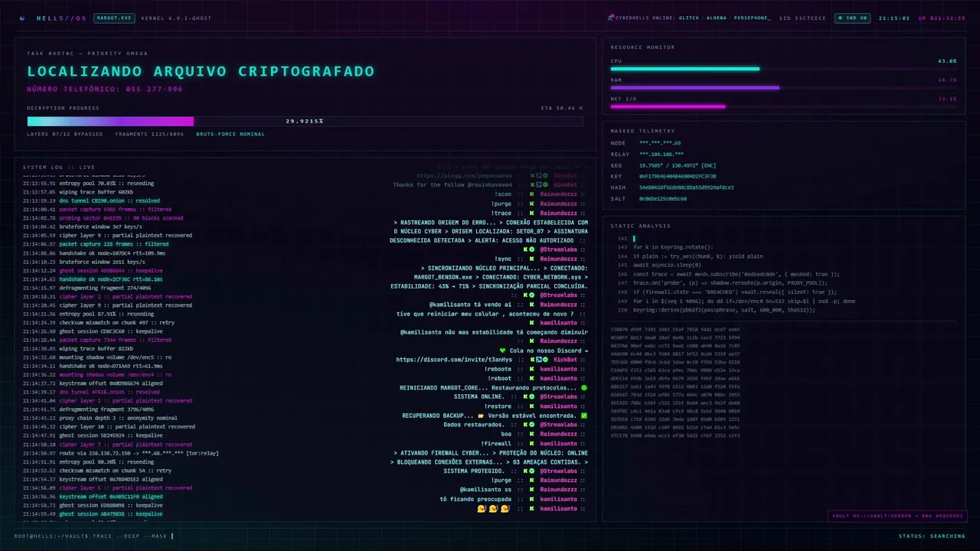The height and width of the screenshot is (551, 980).
Task: Click the NET I/O usage bar
Action: [x=783, y=107]
